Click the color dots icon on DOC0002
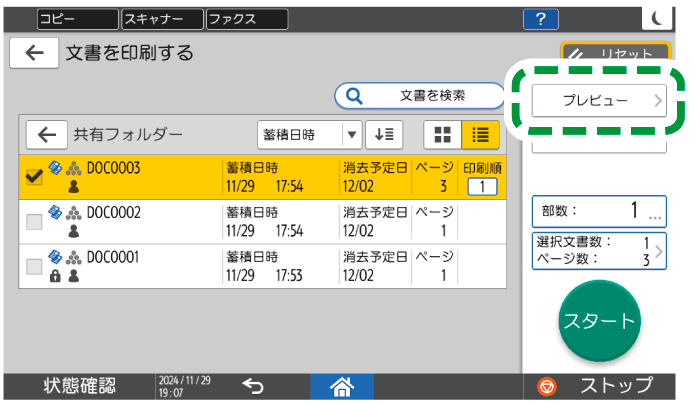The width and height of the screenshot is (695, 404). (74, 213)
